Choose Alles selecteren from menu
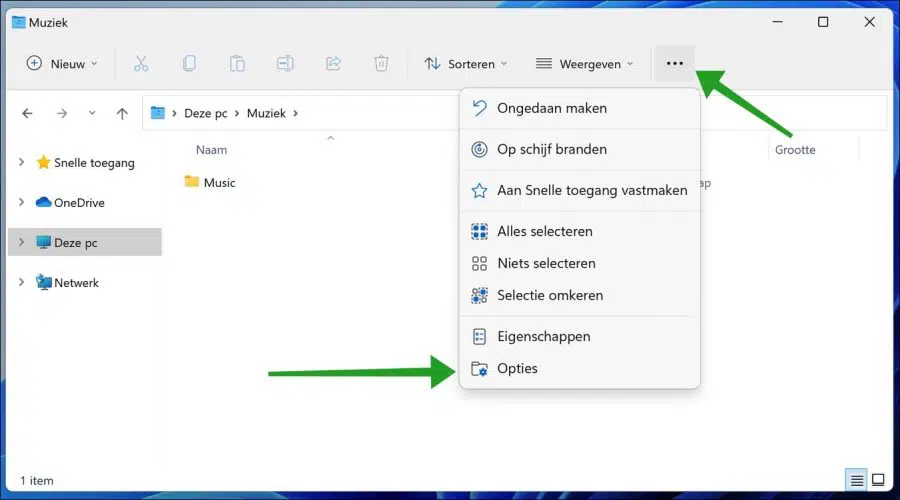This screenshot has height=500, width=900. (x=580, y=231)
